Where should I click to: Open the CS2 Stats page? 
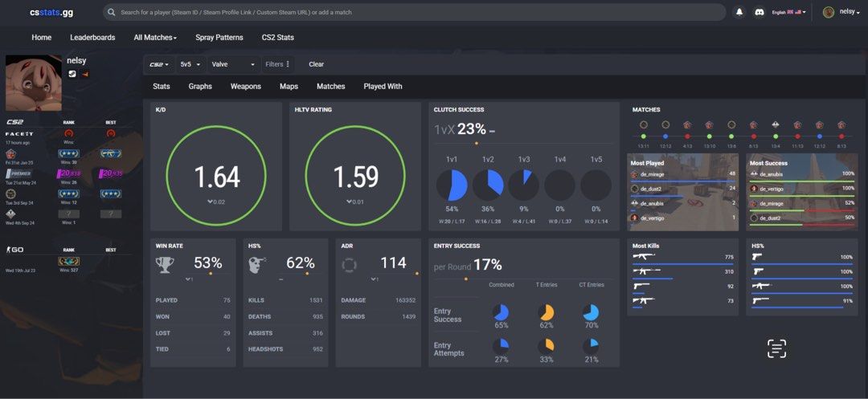tap(278, 38)
